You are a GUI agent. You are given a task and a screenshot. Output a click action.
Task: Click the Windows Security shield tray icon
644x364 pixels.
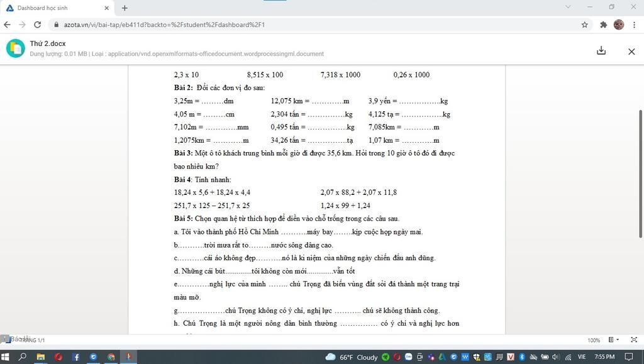tap(477, 357)
